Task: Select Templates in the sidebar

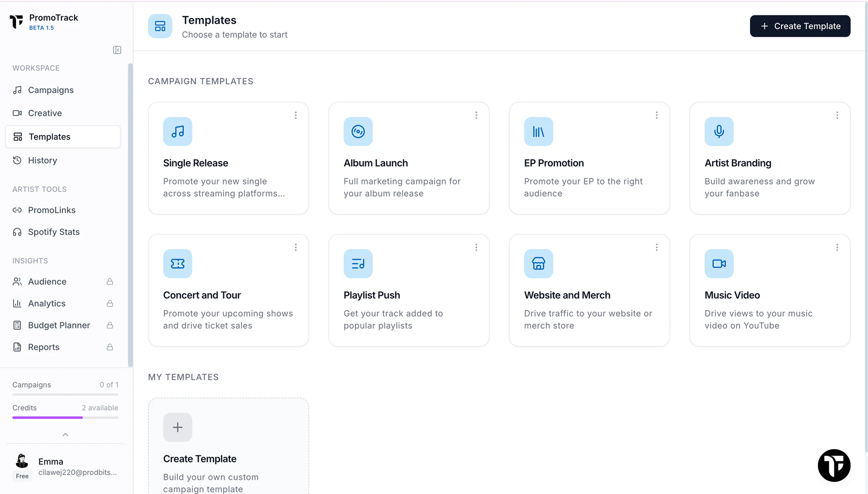Action: pyautogui.click(x=63, y=137)
